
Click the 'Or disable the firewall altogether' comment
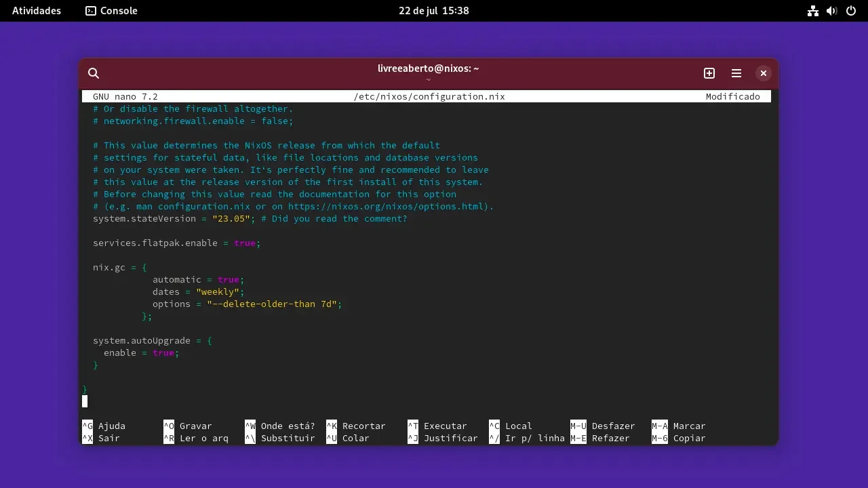pos(193,109)
